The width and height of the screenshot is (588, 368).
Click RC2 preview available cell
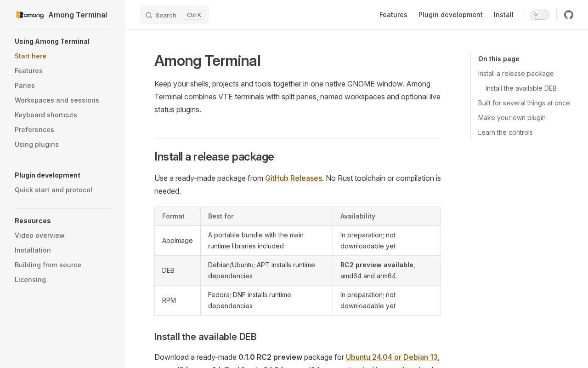click(387, 270)
